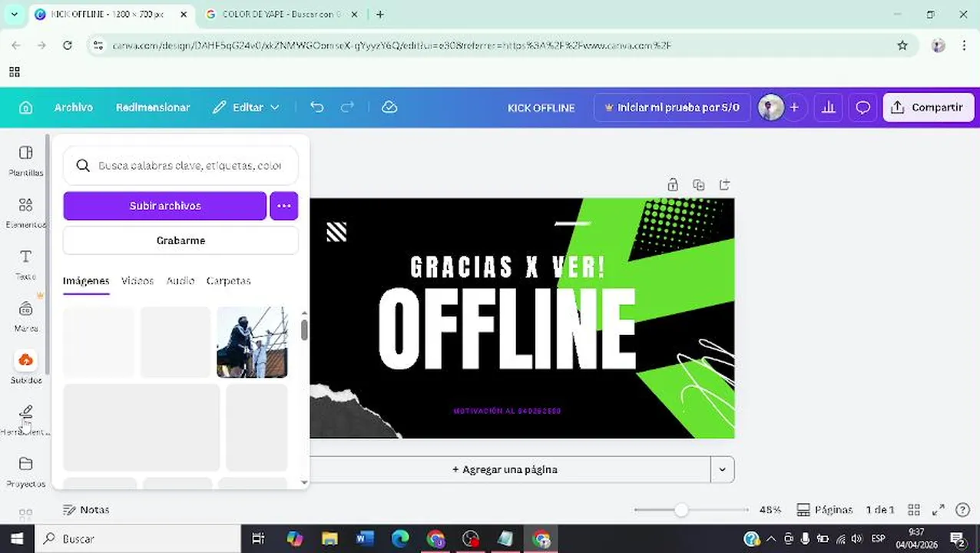The height and width of the screenshot is (553, 980).
Task: Open the comments speech bubble icon
Action: [863, 108]
